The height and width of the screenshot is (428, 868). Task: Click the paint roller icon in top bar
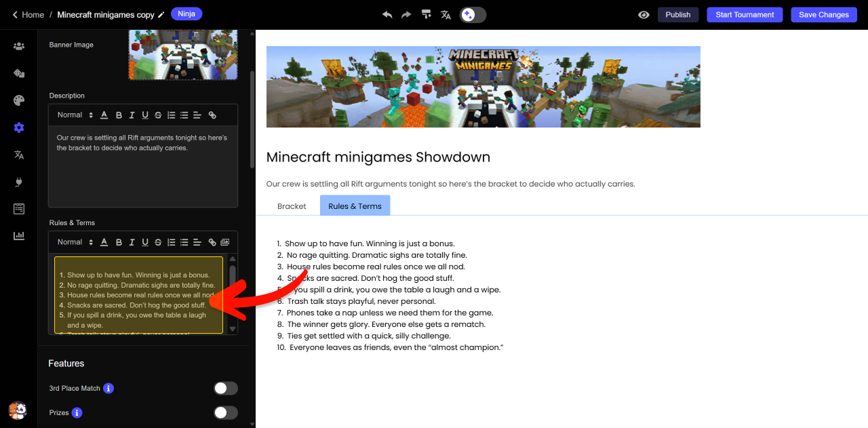coord(426,14)
